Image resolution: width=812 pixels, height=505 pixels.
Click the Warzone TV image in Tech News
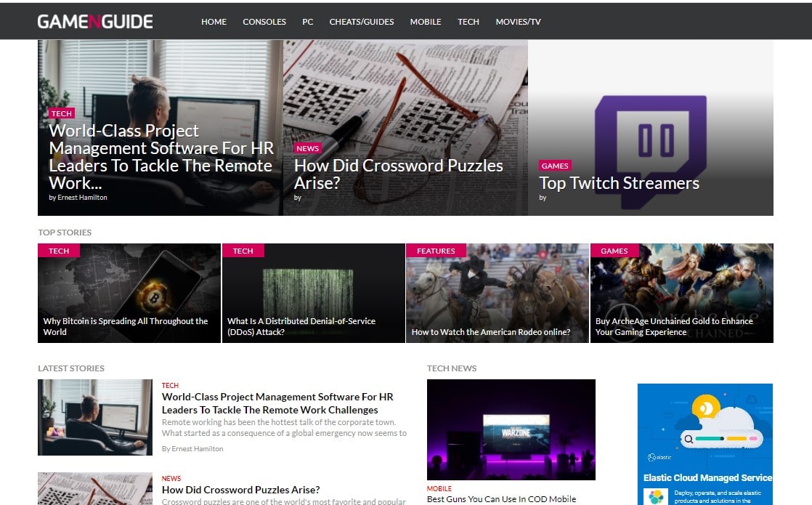[x=511, y=430]
